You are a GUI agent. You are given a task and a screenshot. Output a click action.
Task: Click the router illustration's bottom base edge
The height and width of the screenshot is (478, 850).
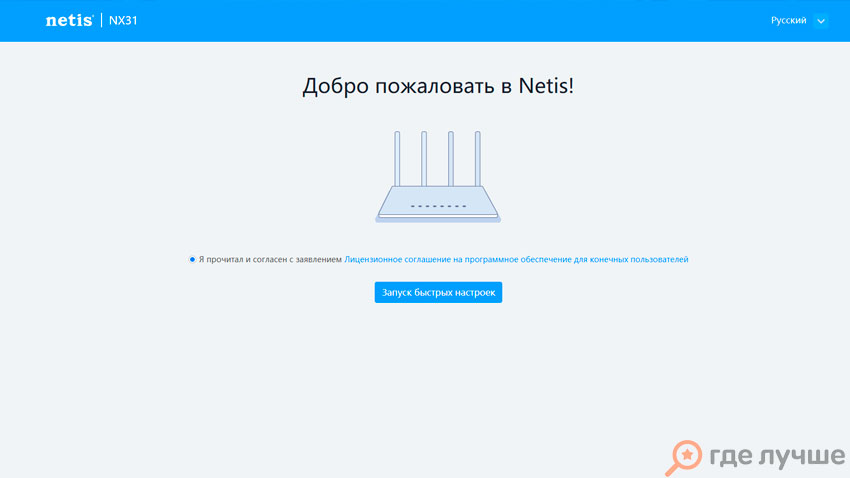pos(438,219)
